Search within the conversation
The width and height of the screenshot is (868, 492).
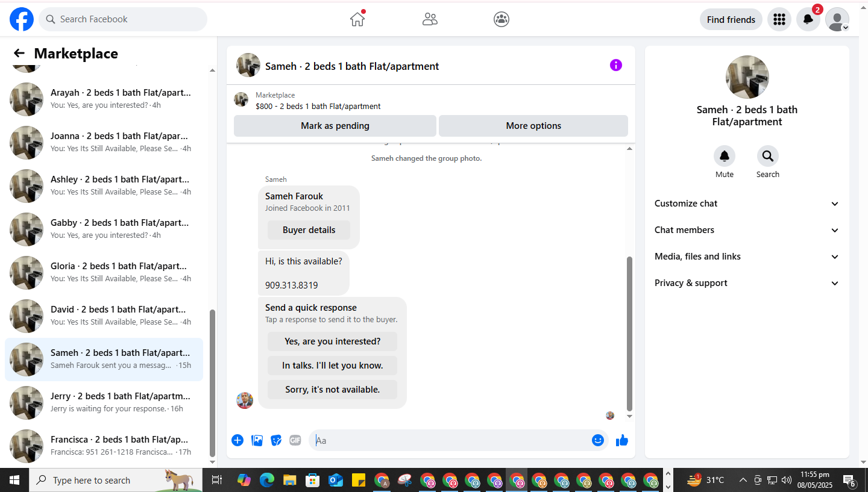click(x=768, y=157)
